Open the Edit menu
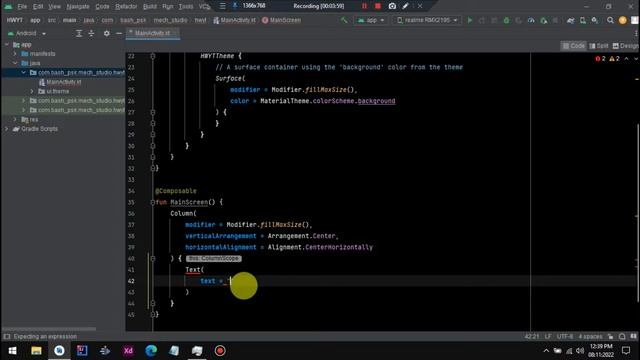Screen dimensions: 640x360 pos(38,7)
